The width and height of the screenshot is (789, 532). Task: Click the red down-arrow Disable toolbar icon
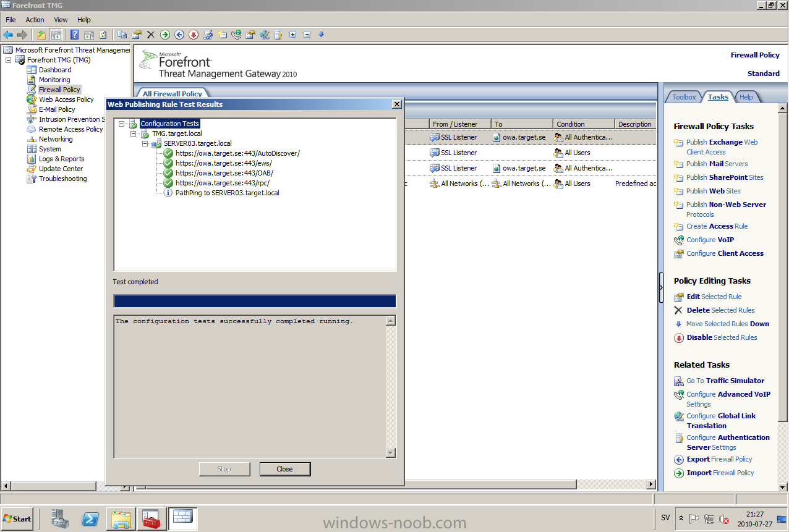[x=194, y=35]
